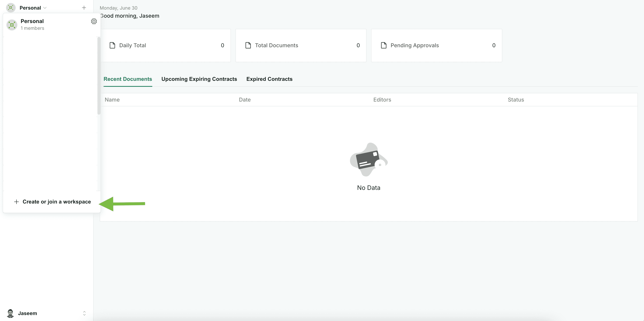
Task: Select the Recent Documents tab
Action: tap(128, 79)
